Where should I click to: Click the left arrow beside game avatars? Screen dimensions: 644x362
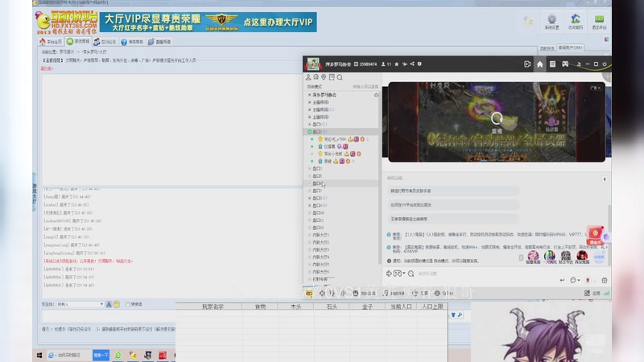coord(521,257)
